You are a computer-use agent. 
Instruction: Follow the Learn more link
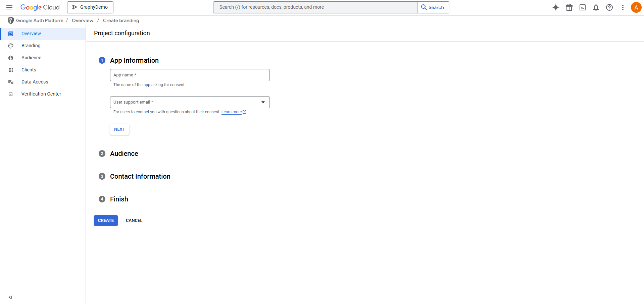pyautogui.click(x=232, y=112)
